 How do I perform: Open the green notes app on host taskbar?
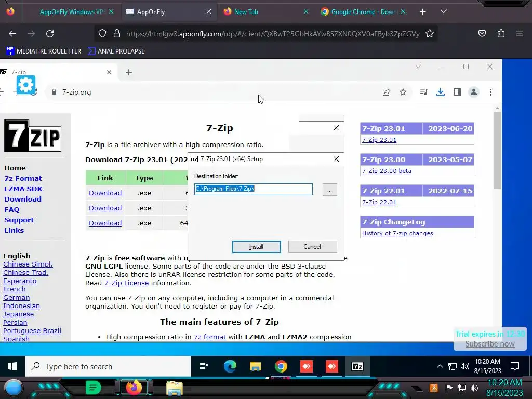tap(94, 388)
